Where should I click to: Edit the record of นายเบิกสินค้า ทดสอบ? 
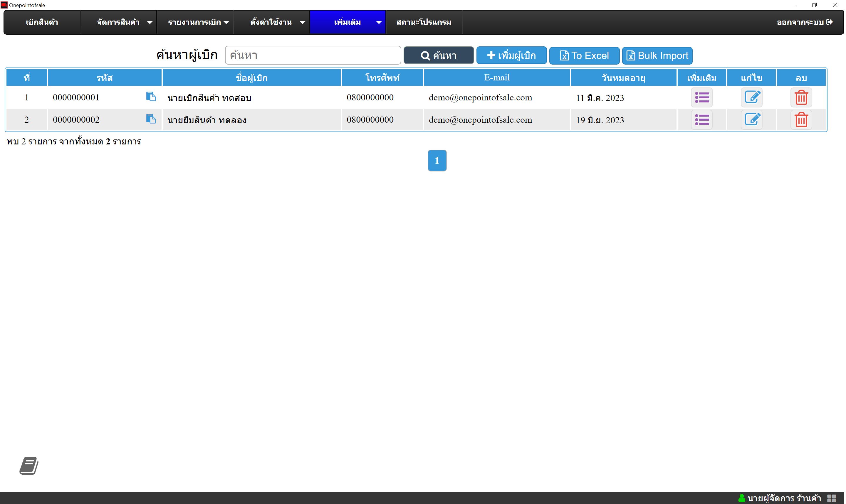pyautogui.click(x=751, y=98)
